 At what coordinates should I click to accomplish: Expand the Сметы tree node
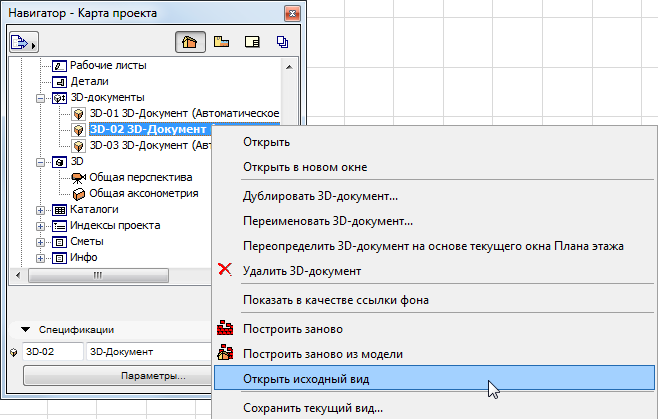coord(40,242)
